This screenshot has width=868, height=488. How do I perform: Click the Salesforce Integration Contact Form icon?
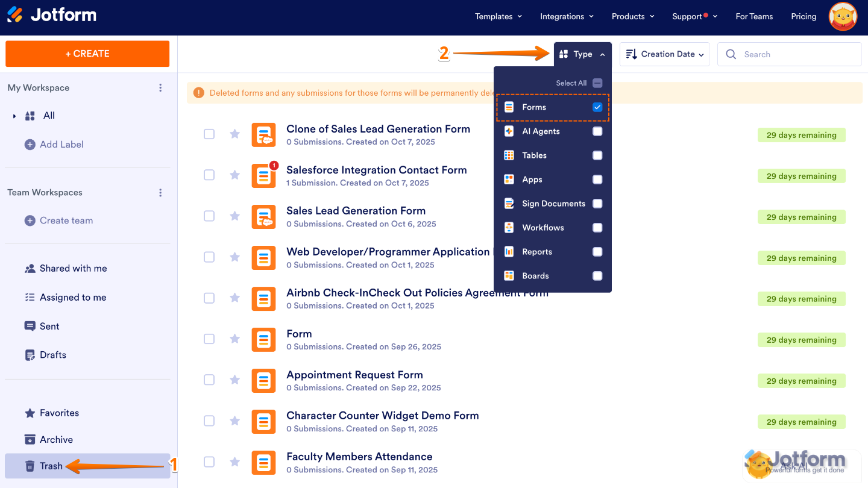[263, 175]
